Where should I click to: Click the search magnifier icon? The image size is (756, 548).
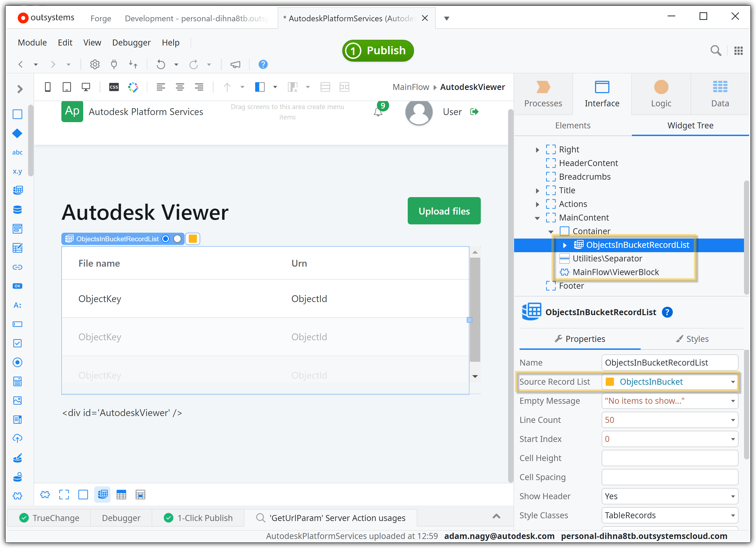tap(716, 51)
